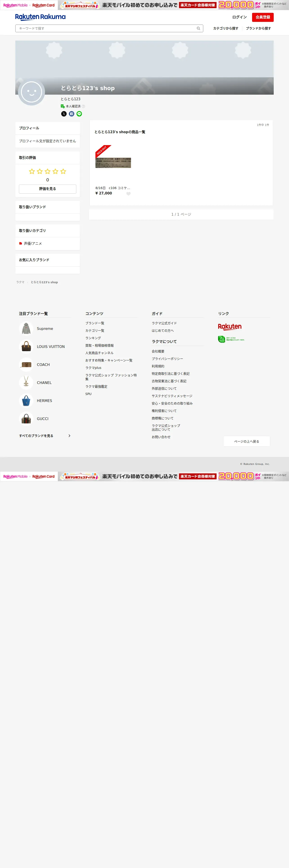Click the HERMES bag icon
289x868 pixels.
[26, 401]
